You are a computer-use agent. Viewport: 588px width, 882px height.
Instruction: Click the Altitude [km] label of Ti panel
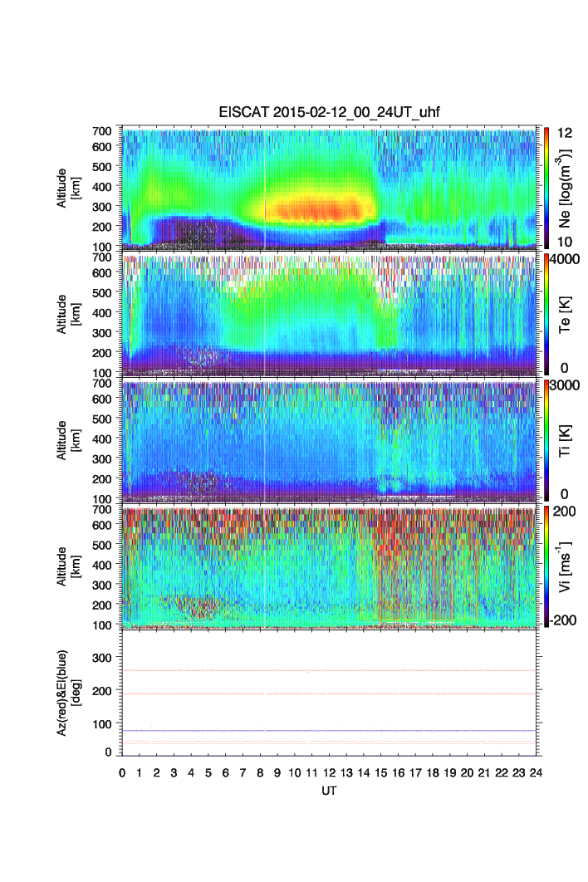point(67,440)
